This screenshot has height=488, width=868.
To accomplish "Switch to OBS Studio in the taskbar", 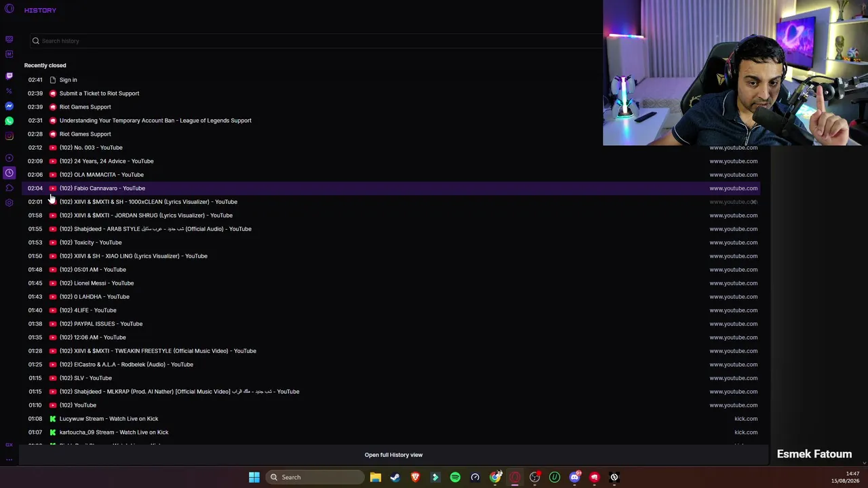I will point(535,477).
